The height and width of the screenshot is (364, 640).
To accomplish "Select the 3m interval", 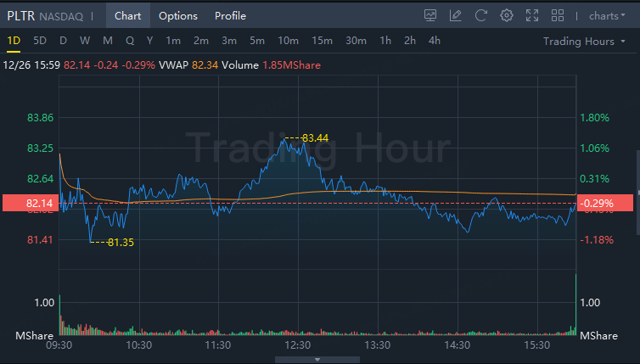I will (x=229, y=41).
